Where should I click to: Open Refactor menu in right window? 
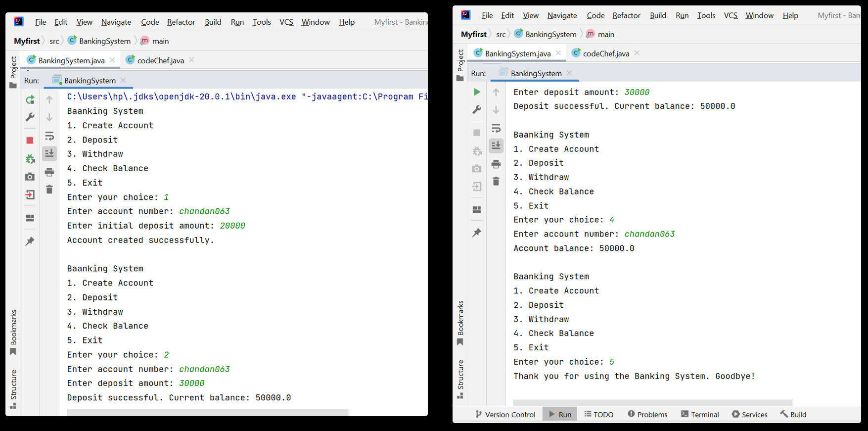pyautogui.click(x=626, y=15)
